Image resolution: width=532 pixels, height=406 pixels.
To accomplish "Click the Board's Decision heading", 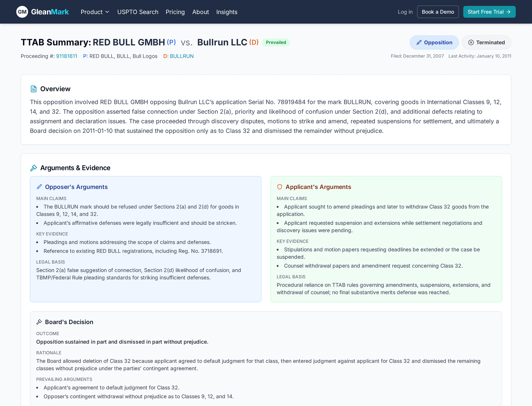I will (69, 322).
